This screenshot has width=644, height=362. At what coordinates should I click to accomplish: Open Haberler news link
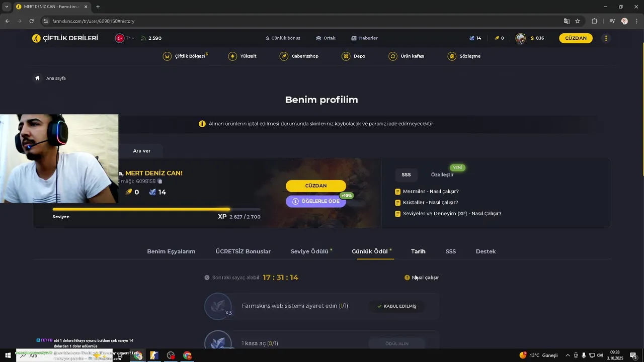point(364,38)
